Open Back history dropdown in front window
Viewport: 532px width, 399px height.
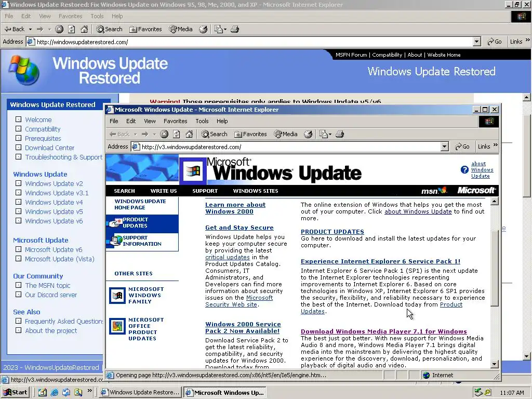tap(135, 134)
